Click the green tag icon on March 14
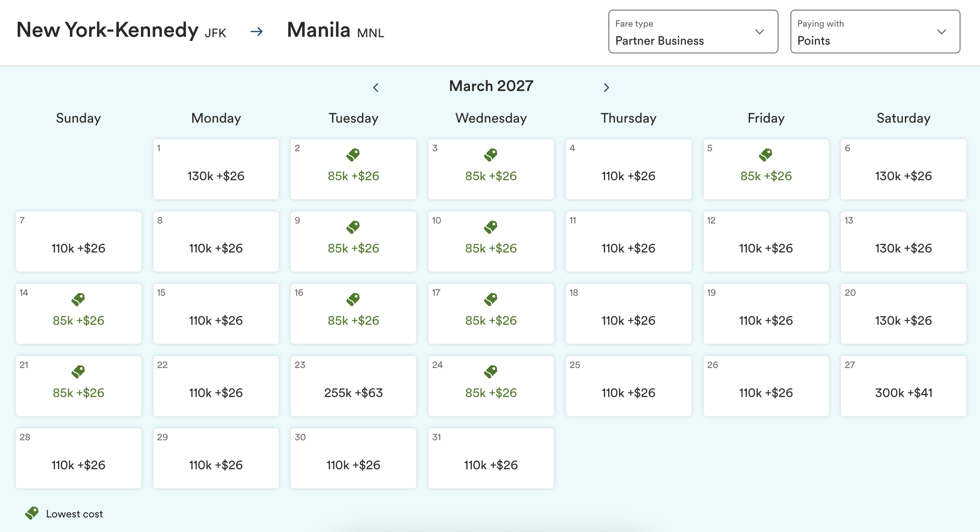The width and height of the screenshot is (980, 532). click(78, 299)
